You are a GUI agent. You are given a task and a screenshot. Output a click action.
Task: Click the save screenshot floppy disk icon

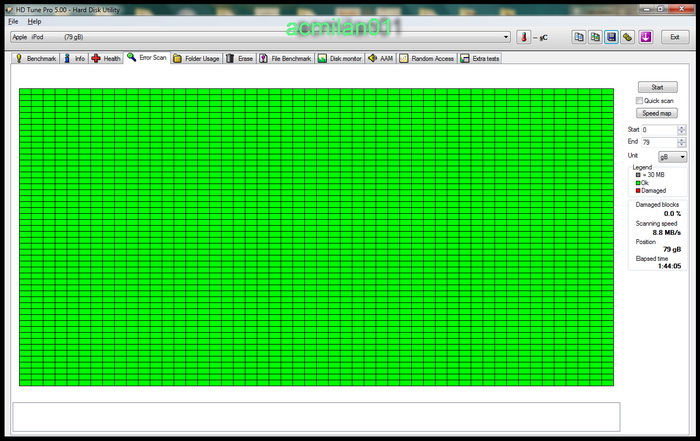(x=611, y=37)
